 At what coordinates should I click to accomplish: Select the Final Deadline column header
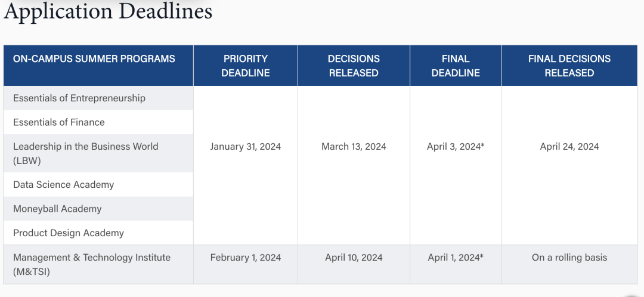[456, 66]
